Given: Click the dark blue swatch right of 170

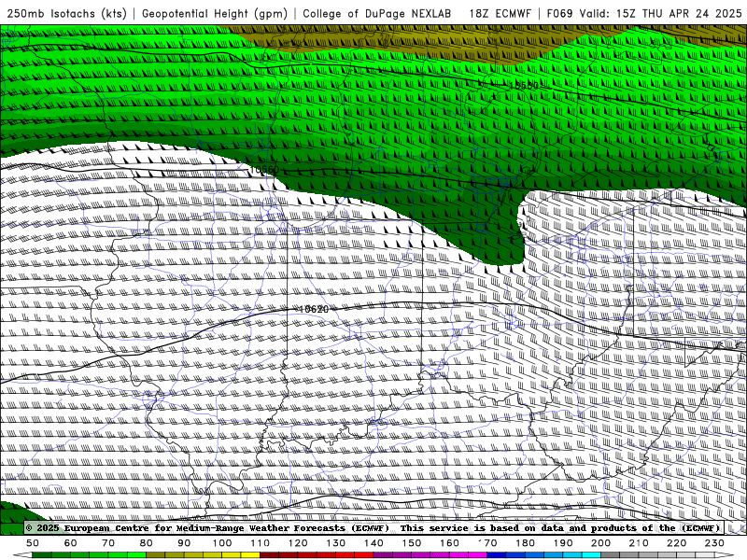Looking at the screenshot, I should click(496, 554).
